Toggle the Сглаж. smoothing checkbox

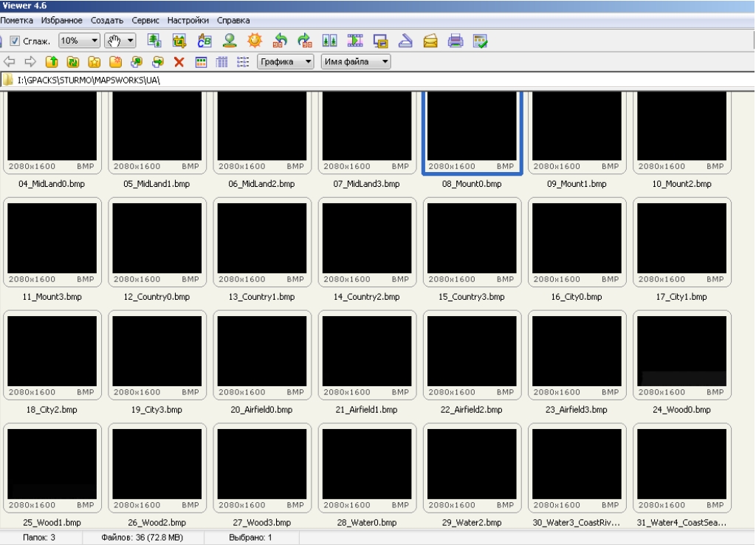pyautogui.click(x=15, y=41)
